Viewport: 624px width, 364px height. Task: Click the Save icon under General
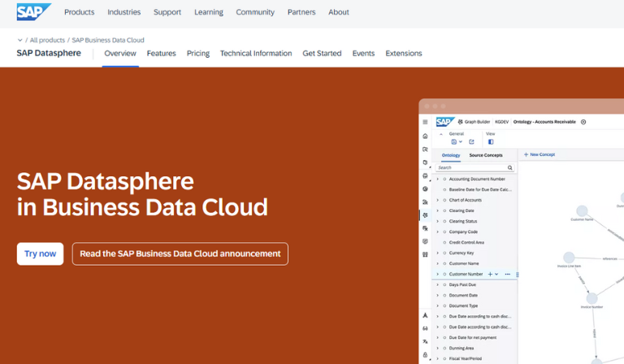click(453, 141)
